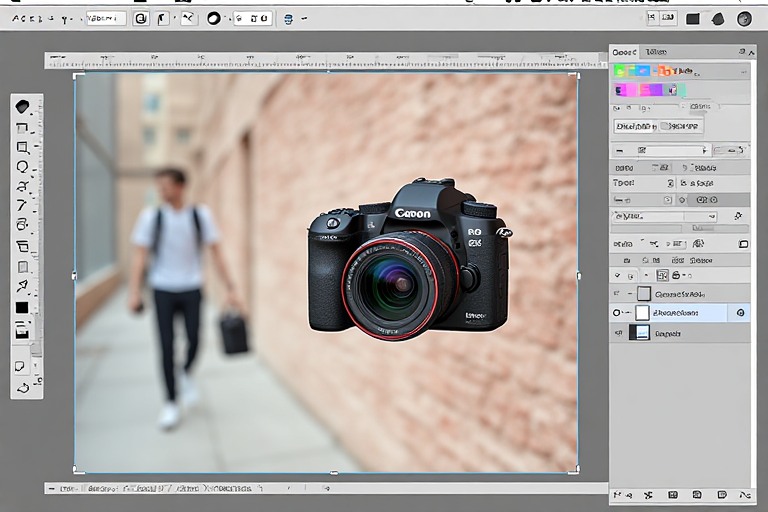Image resolution: width=768 pixels, height=512 pixels.
Task: Switch to the active first panel tab
Action: tap(624, 52)
